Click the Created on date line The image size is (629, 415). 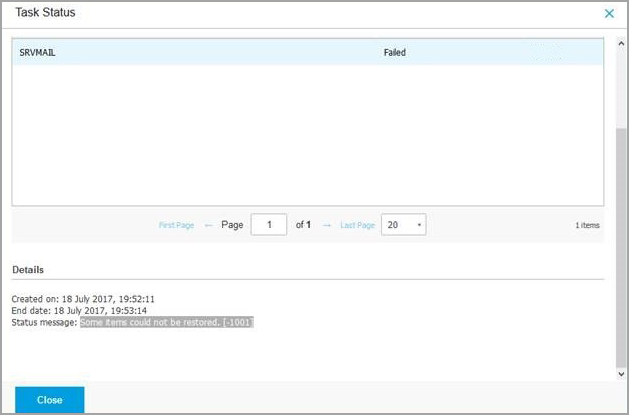83,299
